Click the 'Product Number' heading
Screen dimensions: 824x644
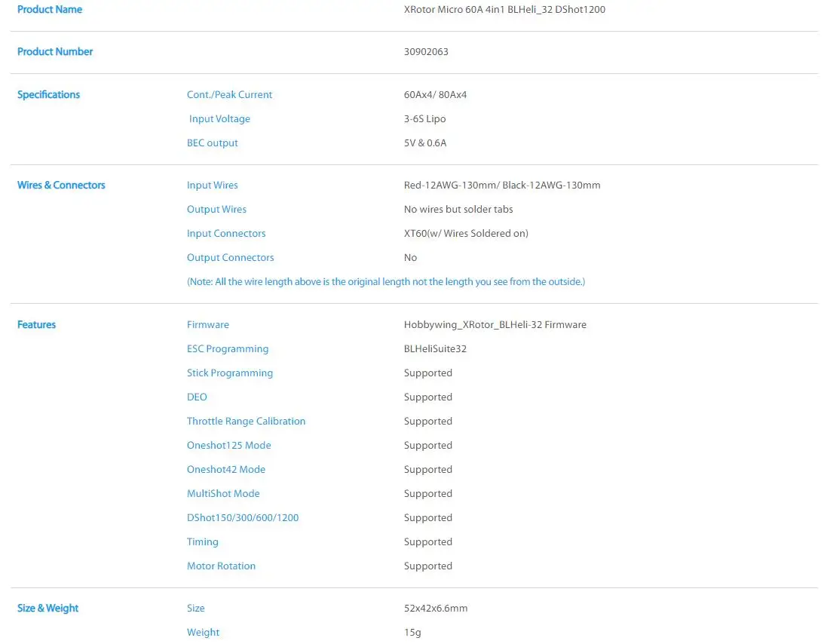point(54,51)
